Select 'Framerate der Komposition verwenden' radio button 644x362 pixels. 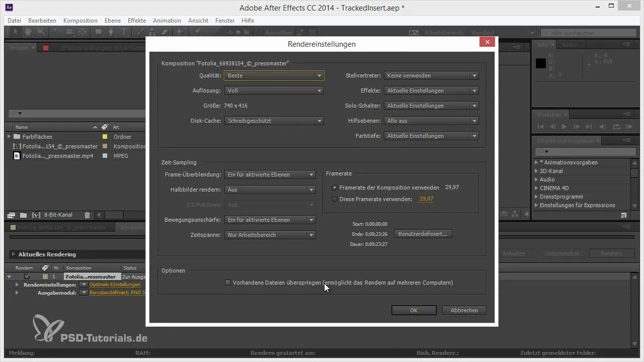coord(335,187)
